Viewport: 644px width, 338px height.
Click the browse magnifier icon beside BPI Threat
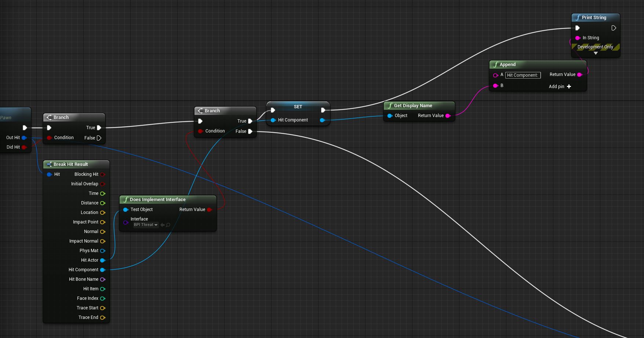168,225
